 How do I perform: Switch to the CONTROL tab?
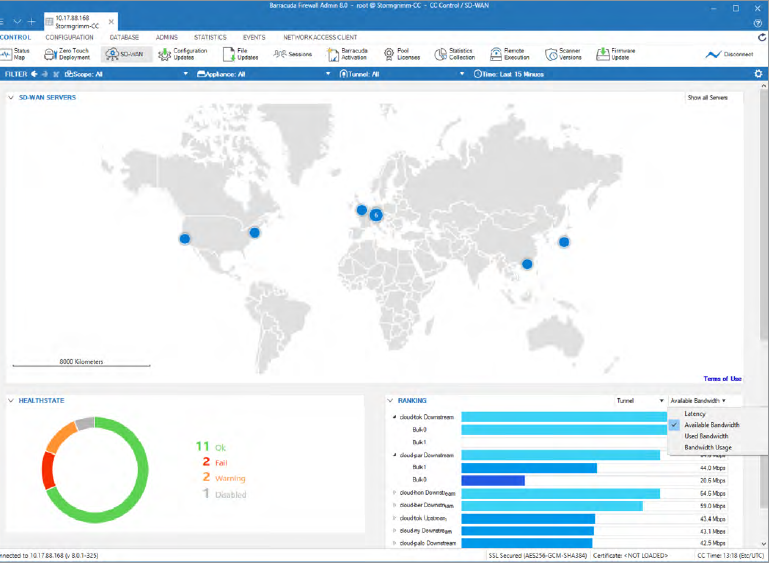pos(15,37)
